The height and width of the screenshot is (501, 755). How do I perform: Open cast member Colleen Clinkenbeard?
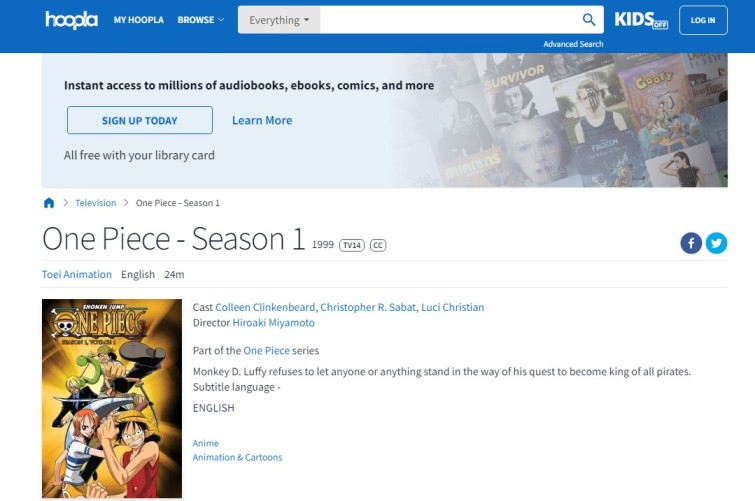(265, 307)
